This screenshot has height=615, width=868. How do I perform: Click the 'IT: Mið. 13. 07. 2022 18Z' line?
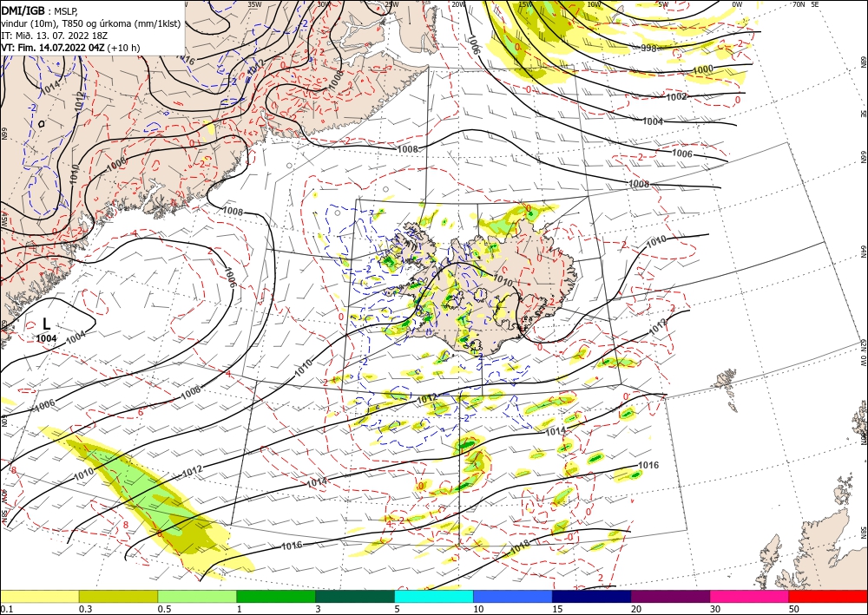54,36
